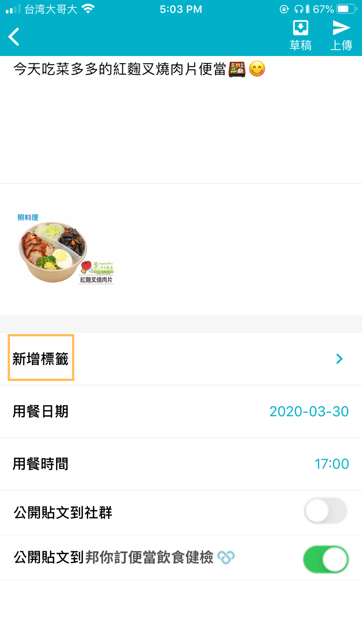The height and width of the screenshot is (644, 362).
Task: Tap the battery indicator icon
Action: pos(347,9)
